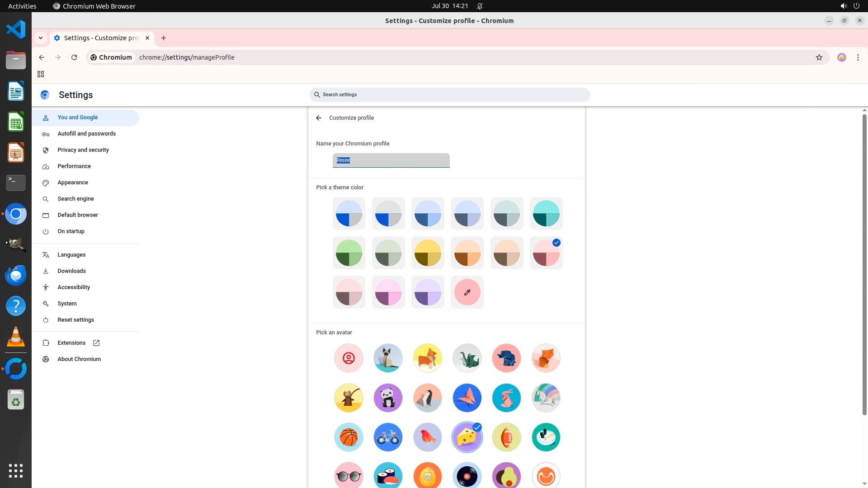
Task: Open the apps grid shortcut icon
Action: click(x=41, y=74)
